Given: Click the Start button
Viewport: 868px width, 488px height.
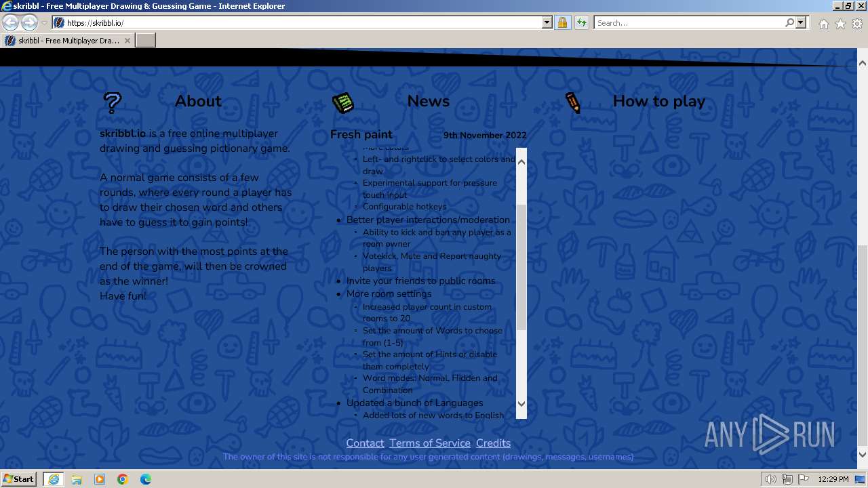Looking at the screenshot, I should coord(18,479).
